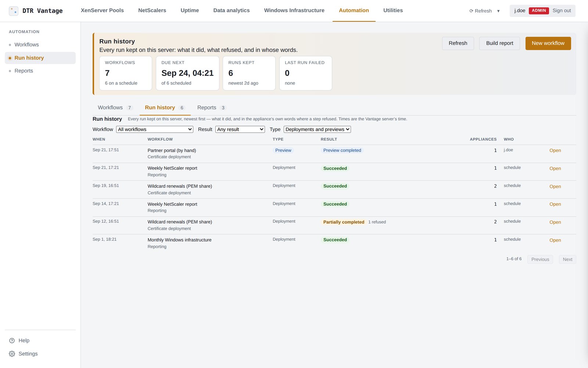Click the Partially completed status badge
This screenshot has width=588, height=368.
tap(344, 222)
